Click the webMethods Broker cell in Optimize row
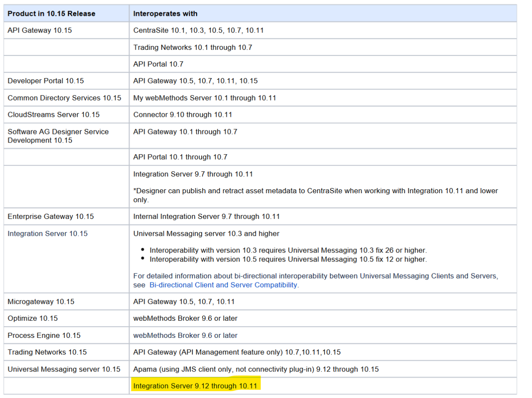Image resolution: width=532 pixels, height=398 pixels. pyautogui.click(x=323, y=318)
